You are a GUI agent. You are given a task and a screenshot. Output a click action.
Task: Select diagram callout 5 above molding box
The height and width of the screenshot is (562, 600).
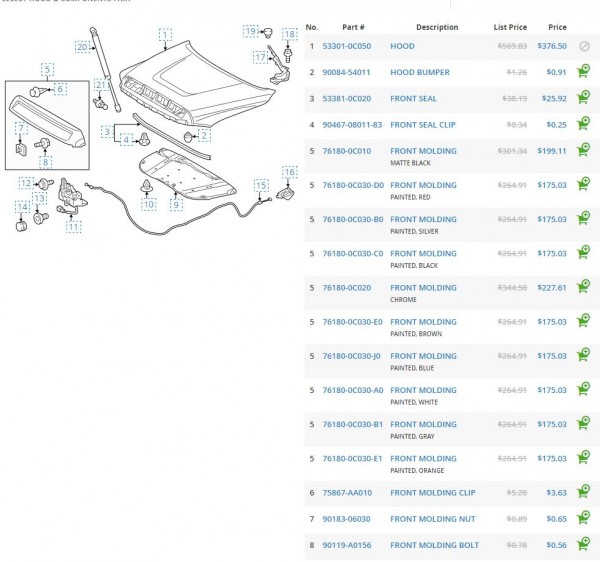click(x=47, y=70)
